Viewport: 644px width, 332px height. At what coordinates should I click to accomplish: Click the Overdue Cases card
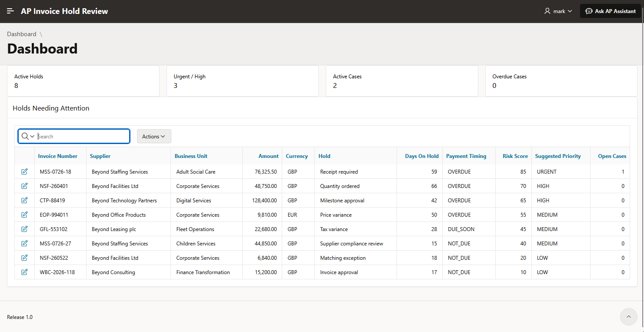(x=561, y=81)
